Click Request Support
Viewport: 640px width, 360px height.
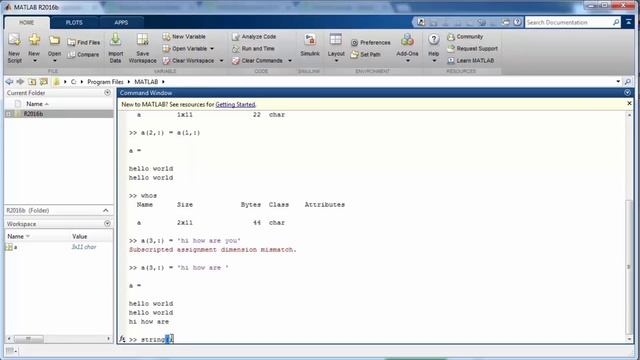(x=472, y=49)
